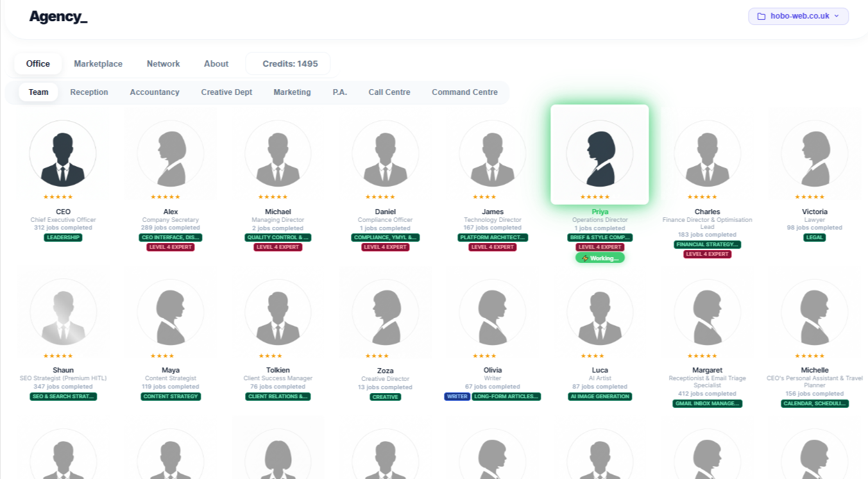Switch to the Network tab
868x479 pixels.
pyautogui.click(x=163, y=63)
